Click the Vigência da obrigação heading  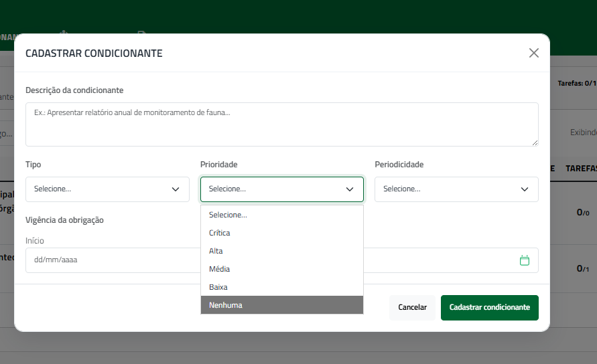(64, 220)
